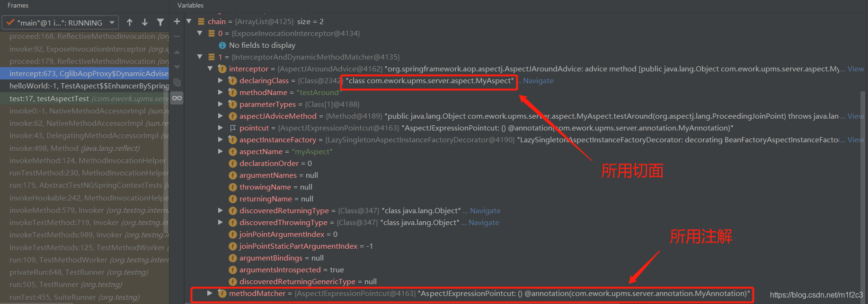Expand the declaringClass field
868x304 pixels.
(x=220, y=80)
